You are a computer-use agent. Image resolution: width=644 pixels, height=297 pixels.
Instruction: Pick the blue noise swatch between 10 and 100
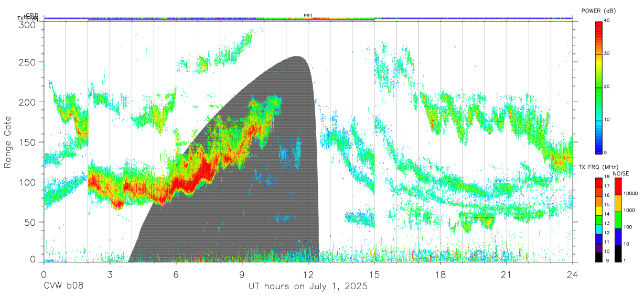tap(618, 237)
